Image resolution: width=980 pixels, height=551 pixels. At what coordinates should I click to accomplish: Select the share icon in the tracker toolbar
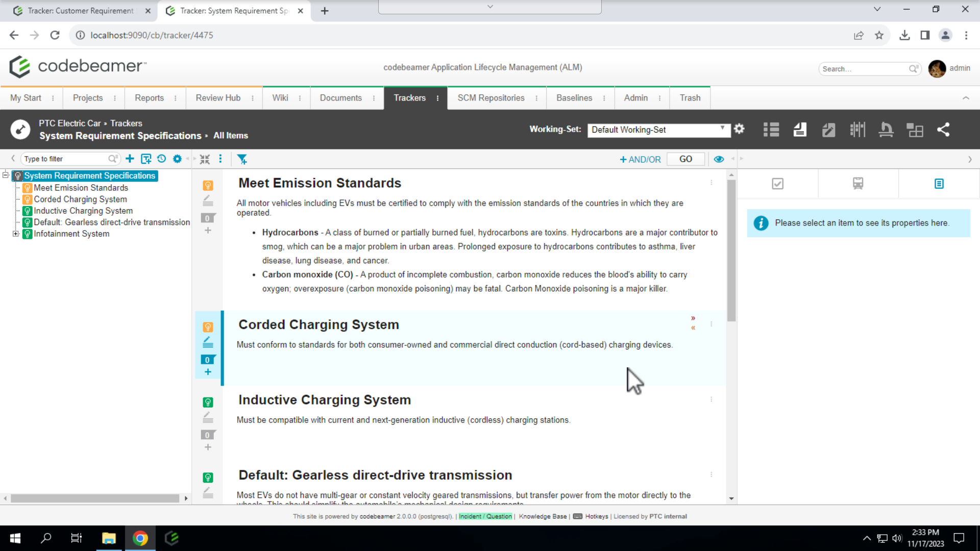tap(944, 130)
